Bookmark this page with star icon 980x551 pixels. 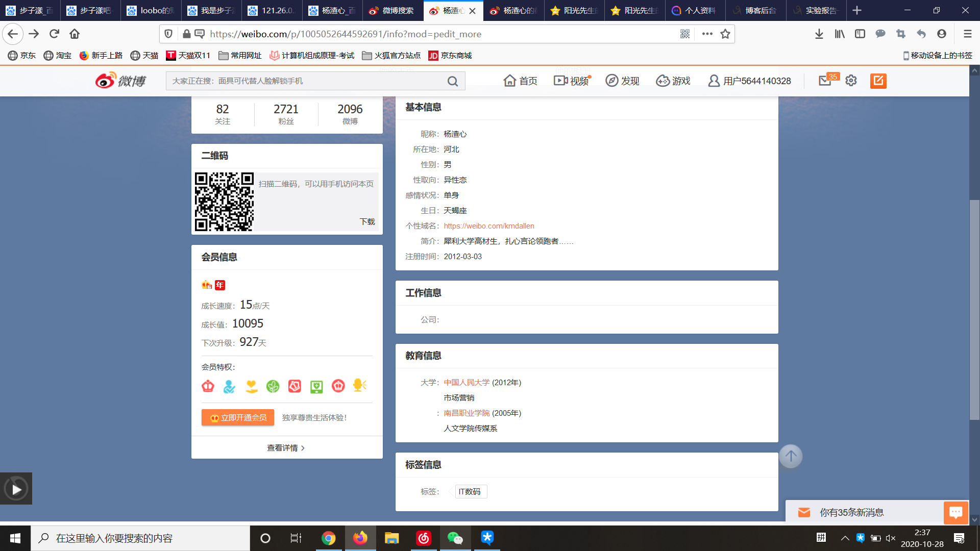[725, 34]
